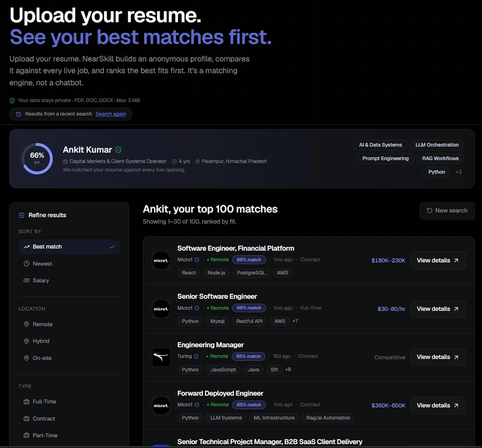Viewport: 482px width, 448px height.
Task: Click the Turing company logo
Action: tap(161, 357)
